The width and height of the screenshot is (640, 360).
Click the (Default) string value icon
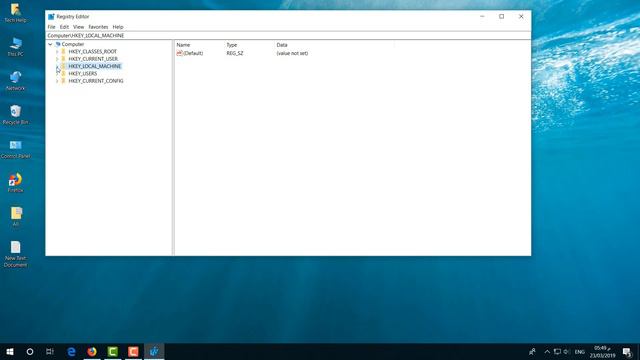click(x=179, y=53)
